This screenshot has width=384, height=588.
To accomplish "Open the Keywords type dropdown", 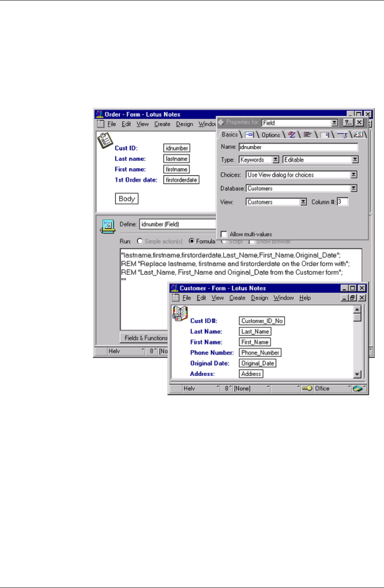I will (x=276, y=160).
